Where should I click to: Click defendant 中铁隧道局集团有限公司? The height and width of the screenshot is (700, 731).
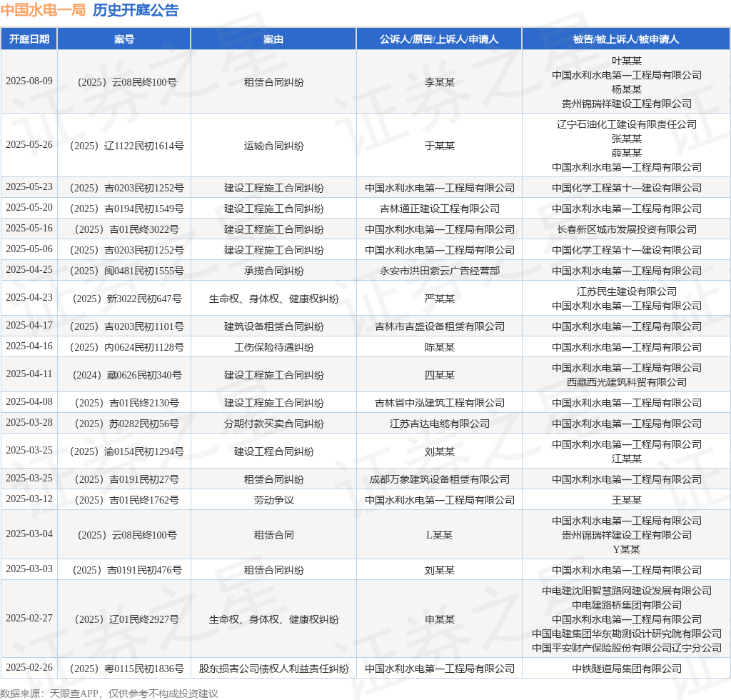pyautogui.click(x=627, y=669)
